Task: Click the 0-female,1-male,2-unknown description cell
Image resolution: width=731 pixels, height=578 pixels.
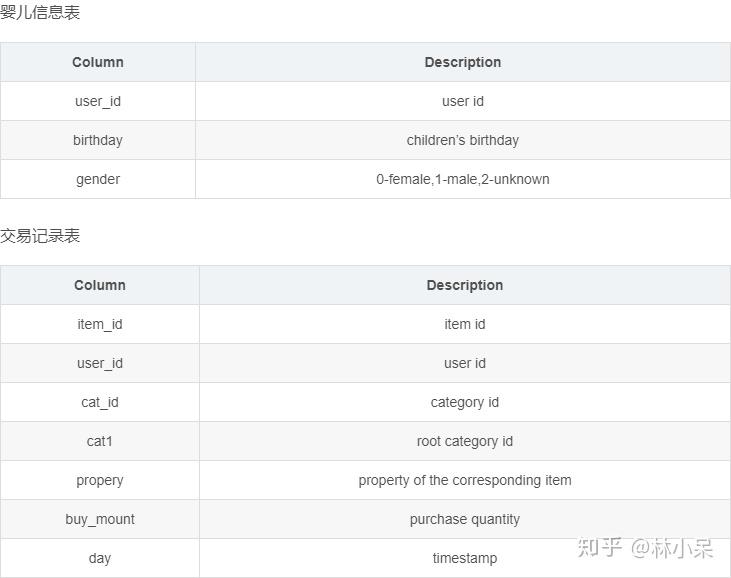Action: coord(462,179)
